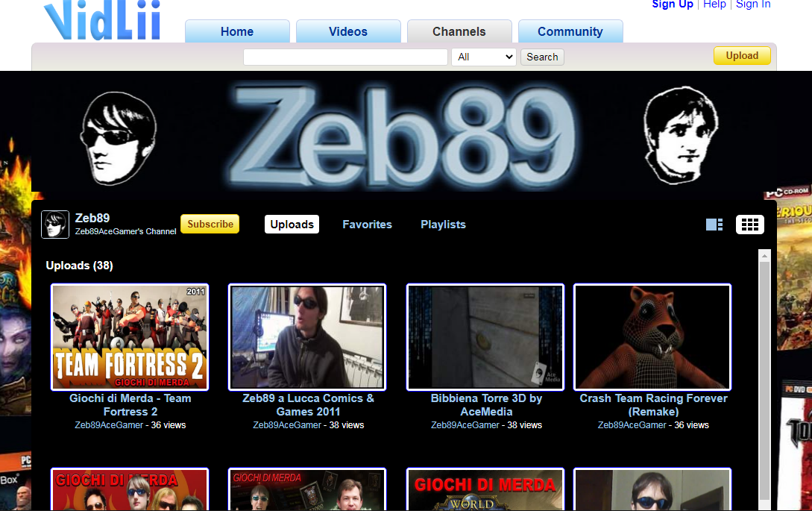Image resolution: width=812 pixels, height=511 pixels.
Task: Click 'Zeb89 a Lucca Comics & Games 2011' title
Action: point(308,405)
